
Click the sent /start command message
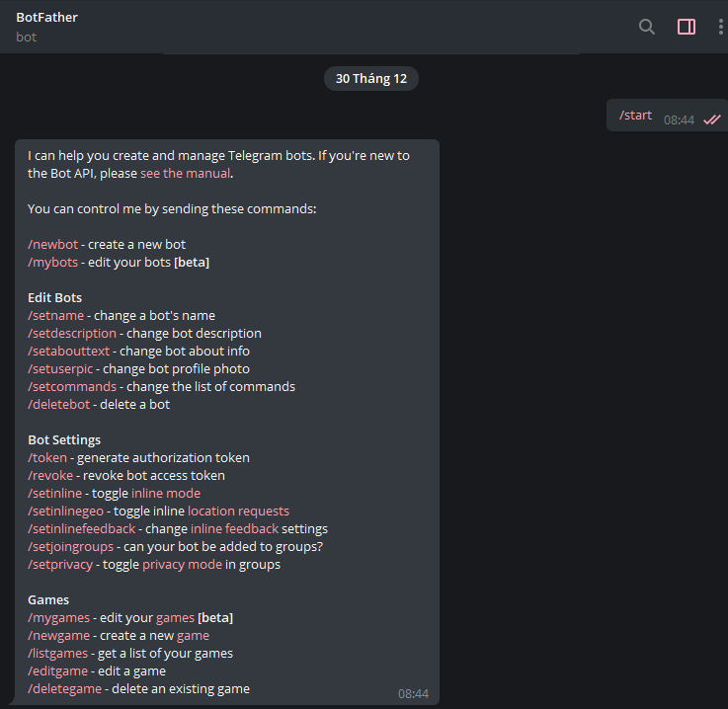(x=635, y=116)
